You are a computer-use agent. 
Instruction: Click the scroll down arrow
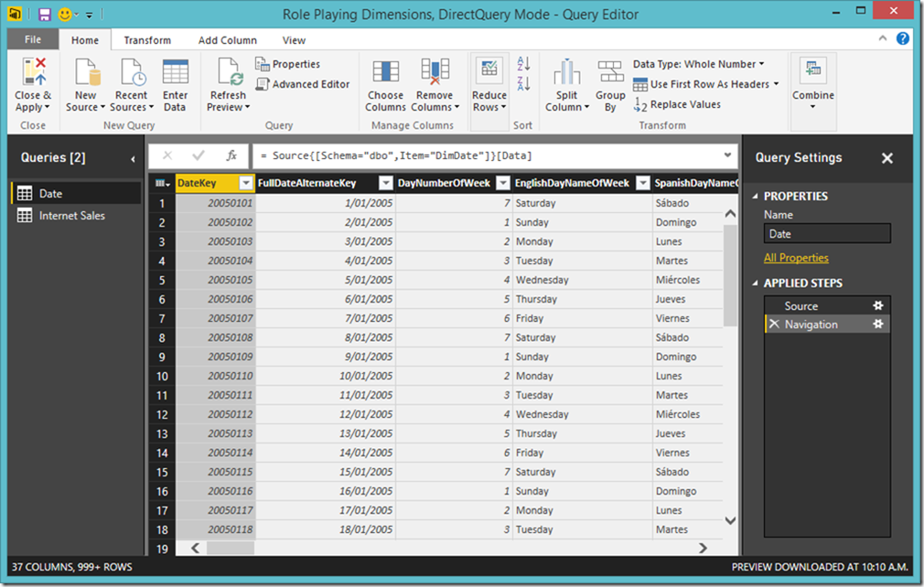(730, 520)
